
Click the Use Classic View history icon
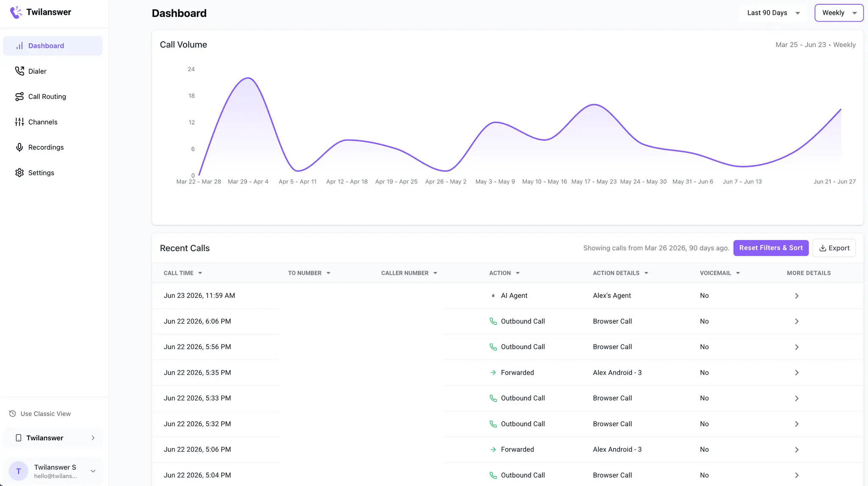[x=13, y=413]
